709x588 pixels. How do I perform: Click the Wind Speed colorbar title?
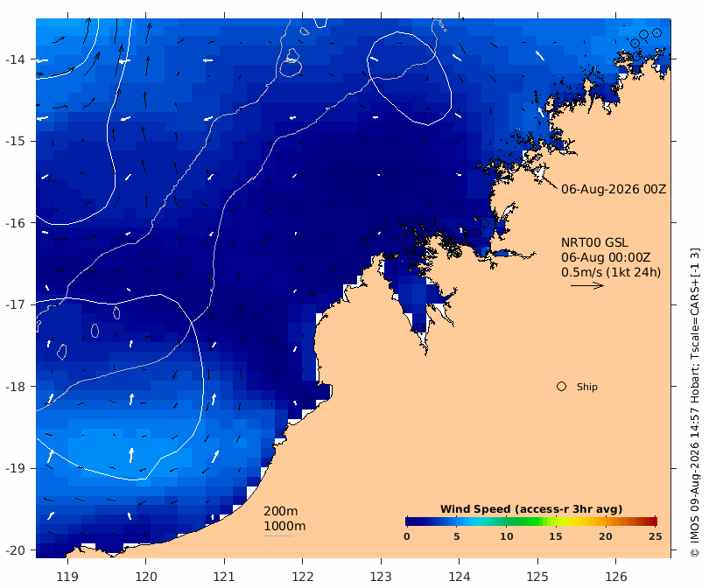[531, 509]
